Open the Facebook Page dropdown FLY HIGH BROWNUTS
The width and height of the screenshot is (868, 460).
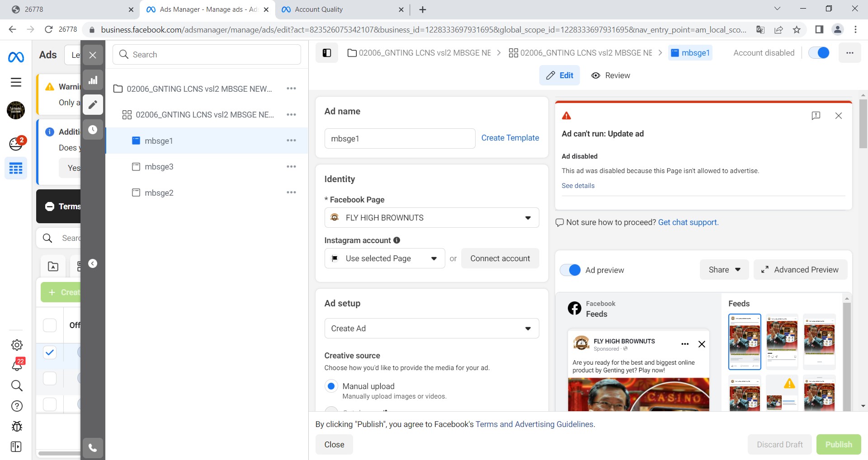point(432,218)
